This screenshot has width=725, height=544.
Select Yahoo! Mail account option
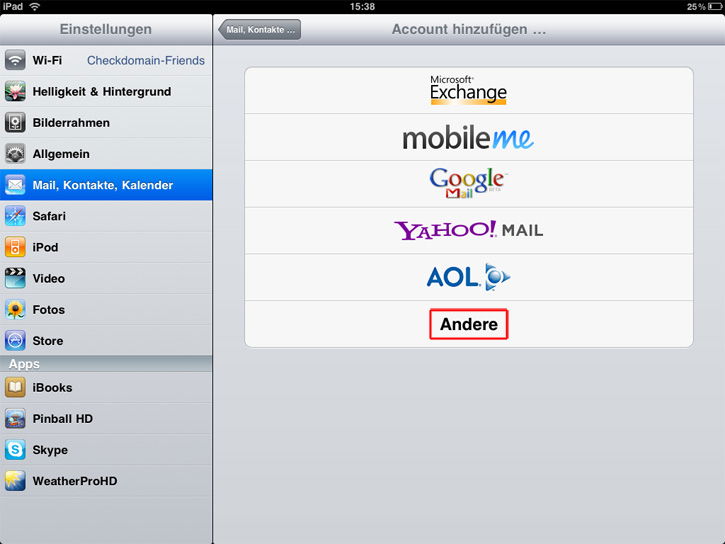point(469,231)
